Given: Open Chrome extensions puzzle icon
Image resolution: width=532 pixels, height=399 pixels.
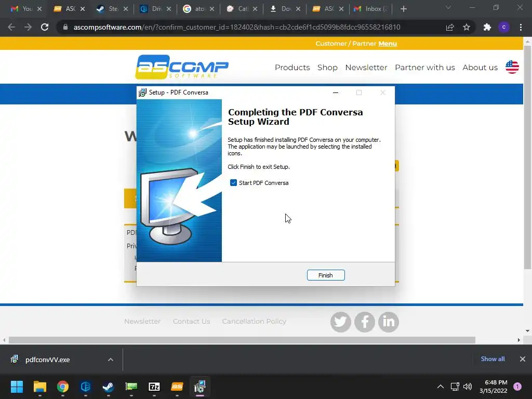Looking at the screenshot, I should (x=487, y=27).
